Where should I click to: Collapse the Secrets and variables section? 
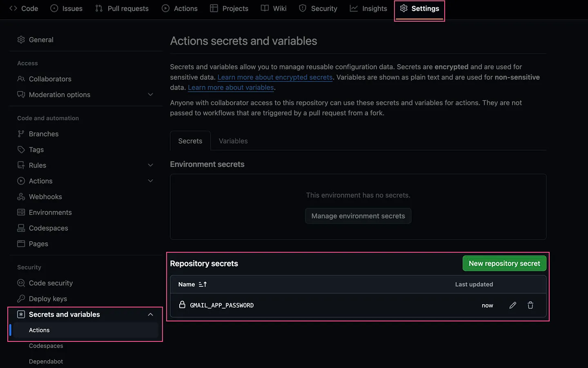pyautogui.click(x=150, y=314)
